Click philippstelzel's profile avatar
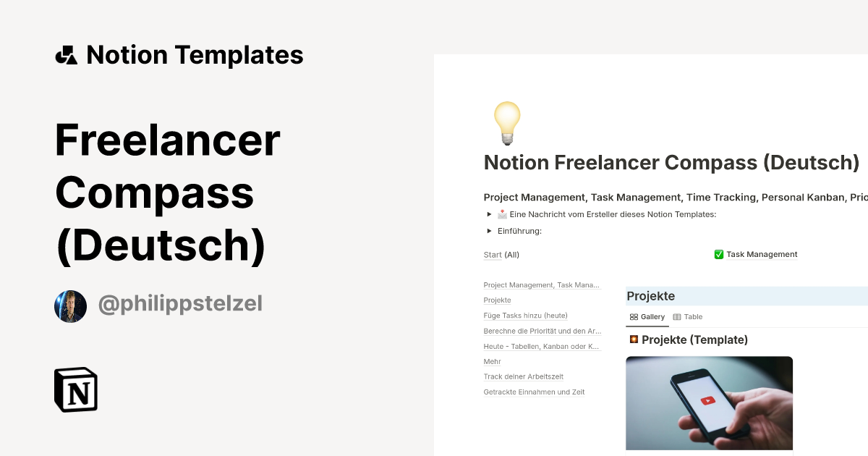868x456 pixels. click(70, 305)
